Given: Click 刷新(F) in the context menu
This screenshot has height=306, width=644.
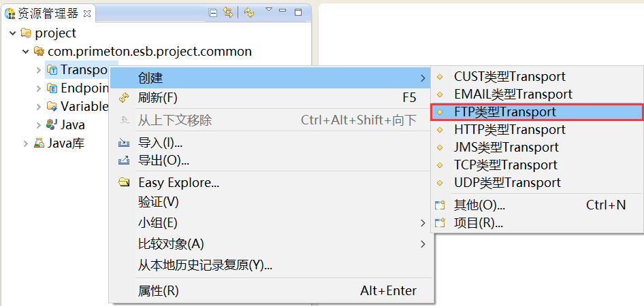Looking at the screenshot, I should click(x=157, y=98).
